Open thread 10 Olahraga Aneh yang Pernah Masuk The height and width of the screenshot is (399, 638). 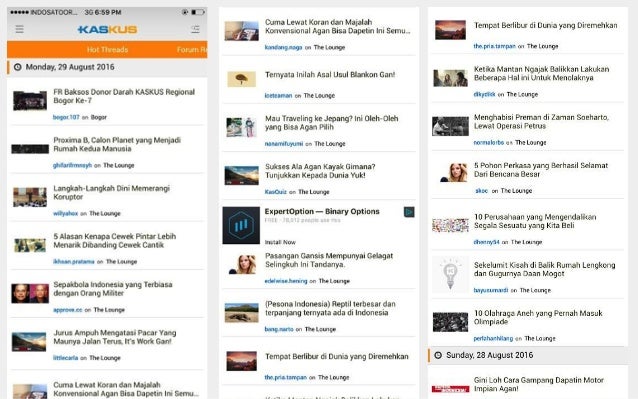click(538, 317)
